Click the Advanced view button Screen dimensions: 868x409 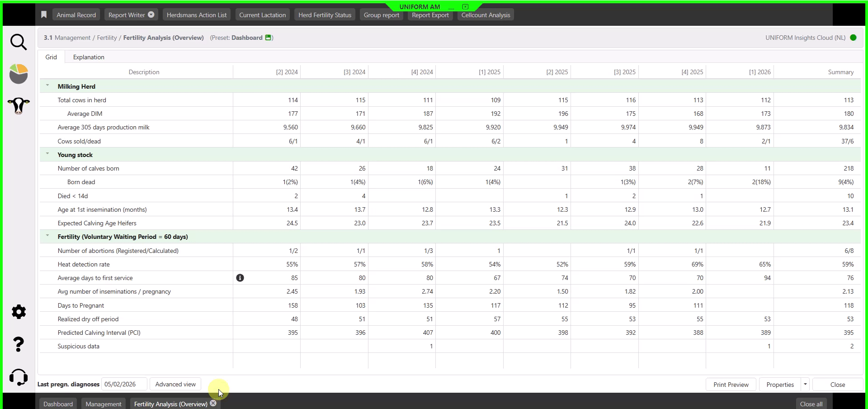(x=175, y=384)
